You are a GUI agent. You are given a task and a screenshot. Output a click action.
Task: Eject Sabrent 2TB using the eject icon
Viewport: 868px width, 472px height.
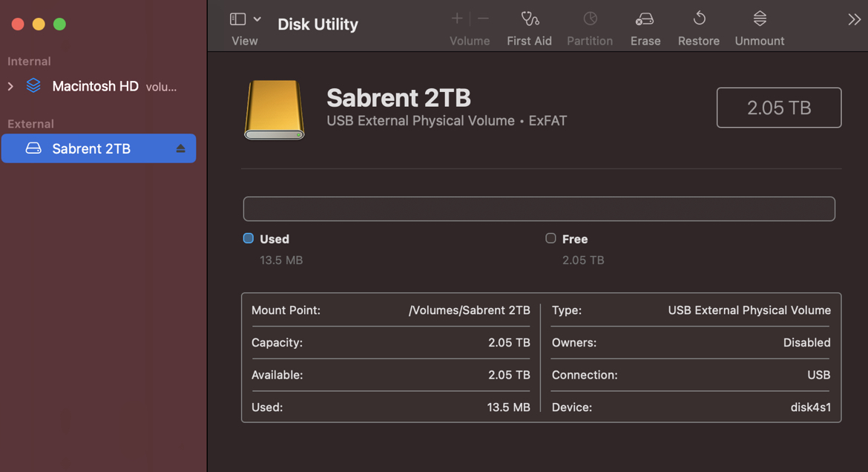180,148
